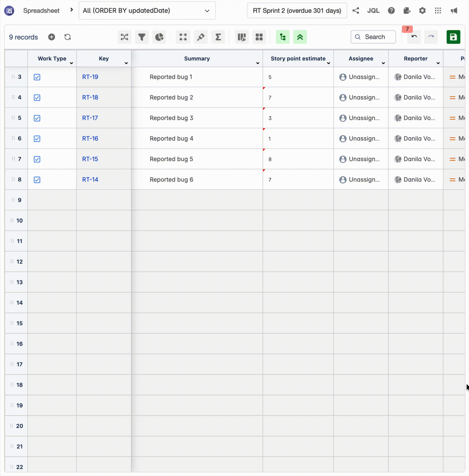This screenshot has height=476, width=469.
Task: Select the 'Reported bug 4' summary cell
Action: (197, 138)
